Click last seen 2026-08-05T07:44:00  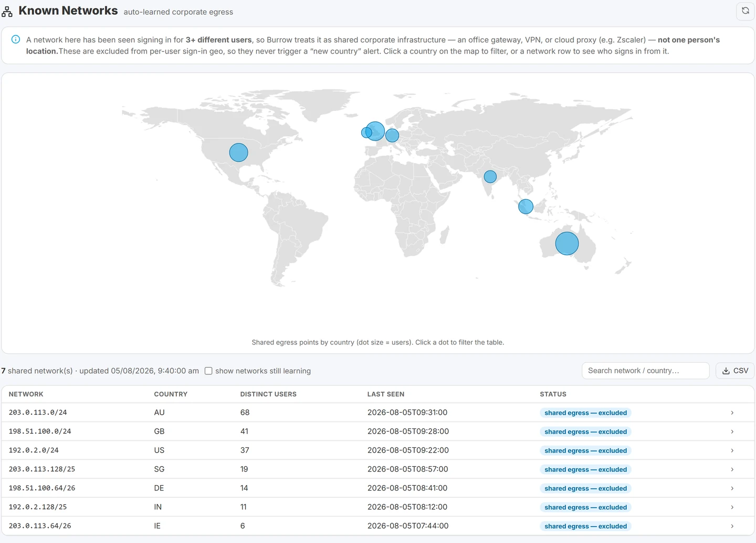pyautogui.click(x=408, y=526)
